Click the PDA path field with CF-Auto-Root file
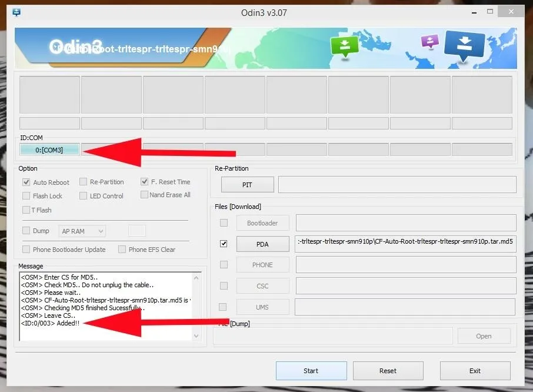Image resolution: width=533 pixels, height=392 pixels. click(x=405, y=244)
